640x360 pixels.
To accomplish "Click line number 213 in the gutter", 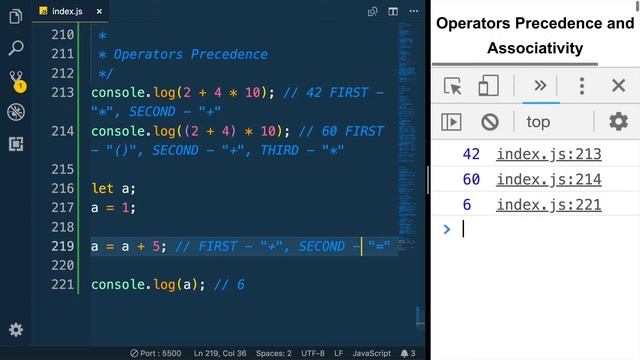I will point(62,93).
